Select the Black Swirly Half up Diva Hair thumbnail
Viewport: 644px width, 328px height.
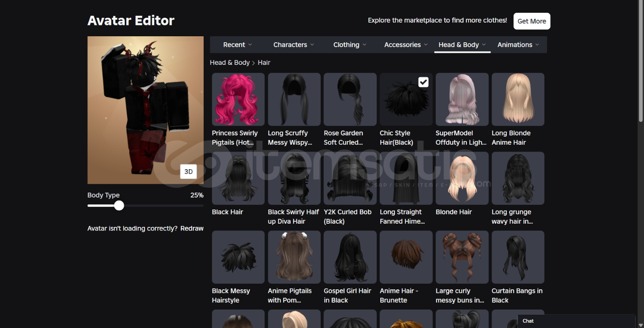[294, 178]
